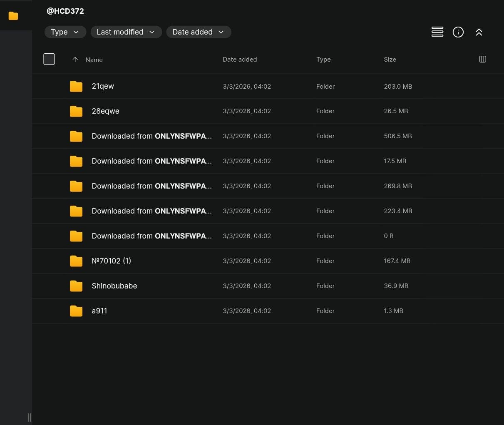This screenshot has width=504, height=425.
Task: Open the Last modified filter dropdown
Action: (x=126, y=32)
